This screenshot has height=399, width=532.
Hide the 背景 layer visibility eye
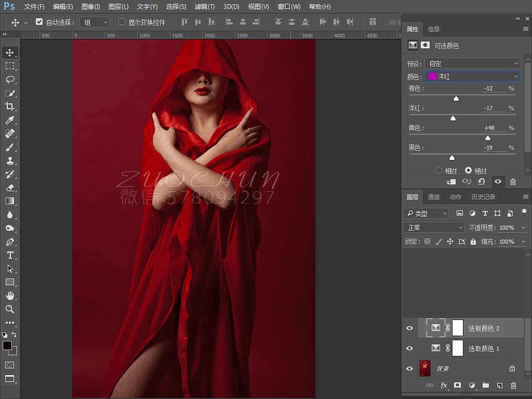(x=409, y=368)
